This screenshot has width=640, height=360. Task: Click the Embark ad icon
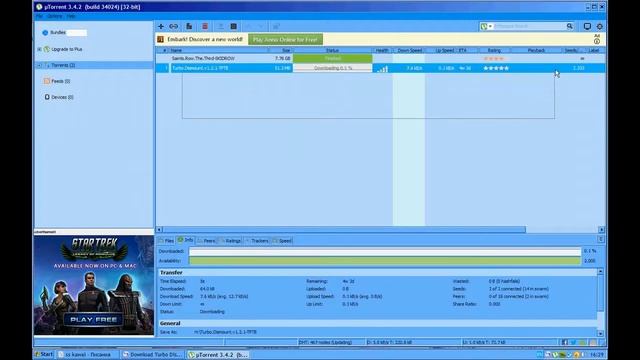(160, 39)
